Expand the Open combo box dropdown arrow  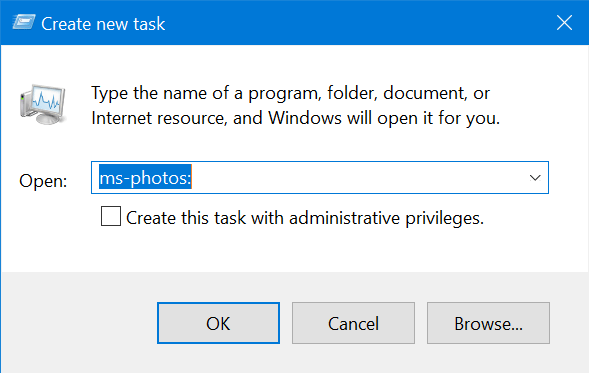click(x=535, y=178)
